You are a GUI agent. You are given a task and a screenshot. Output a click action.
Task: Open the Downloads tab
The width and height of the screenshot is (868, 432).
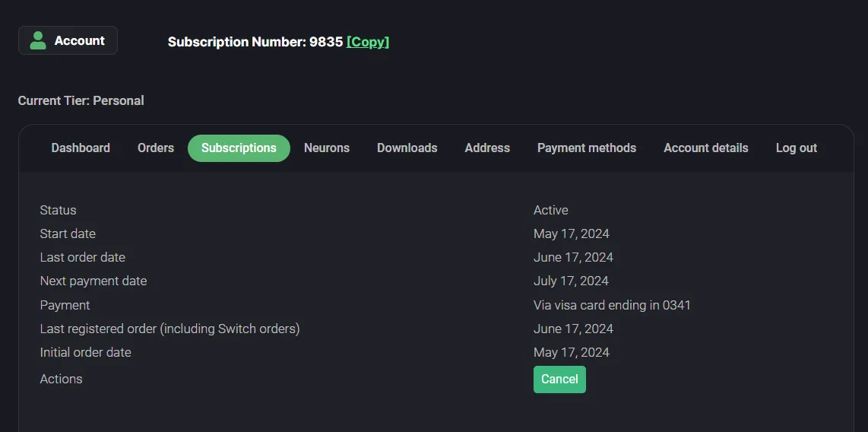coord(407,148)
